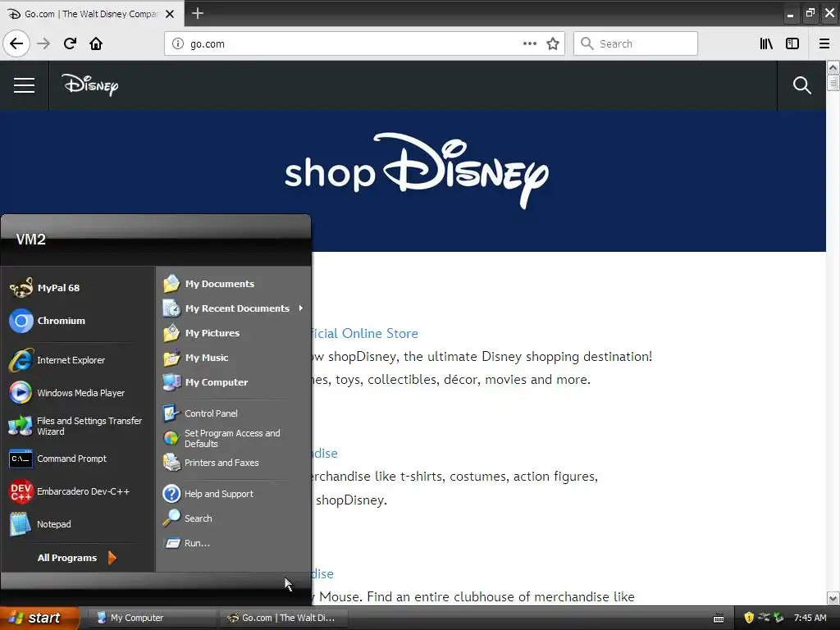Open Windows Media Player from Start menu
Viewport: 840px width, 630px height.
tap(80, 393)
